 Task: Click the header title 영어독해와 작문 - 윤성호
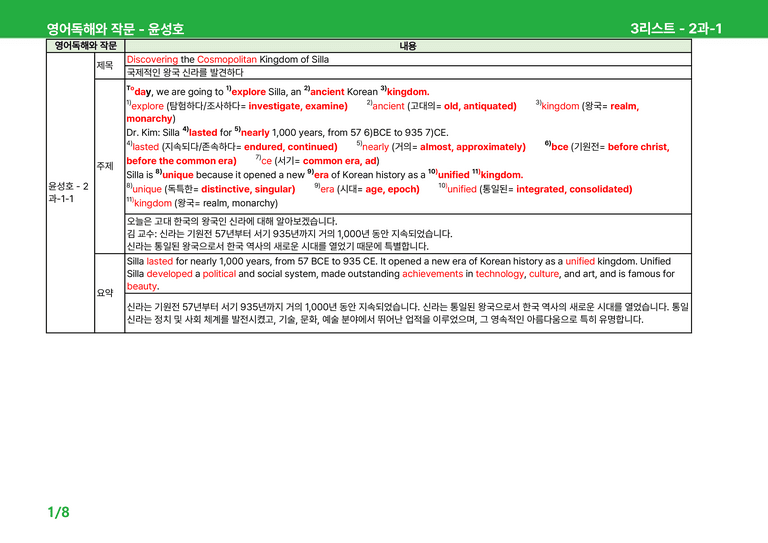(115, 29)
